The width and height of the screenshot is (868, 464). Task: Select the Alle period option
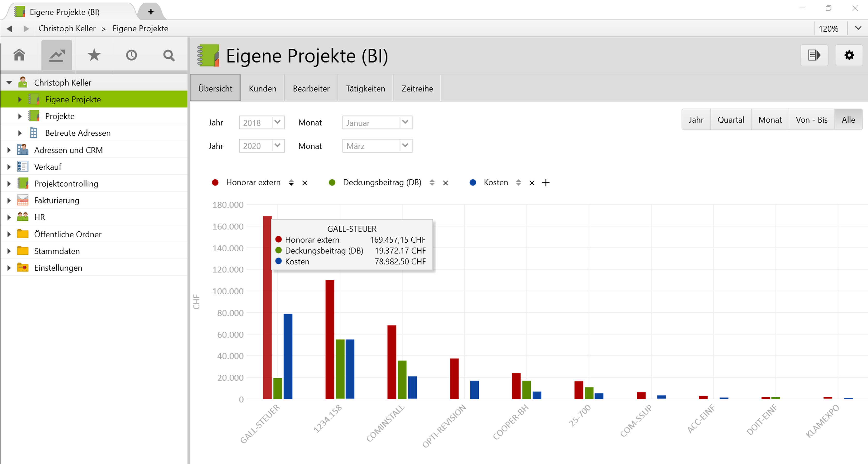[x=848, y=120]
